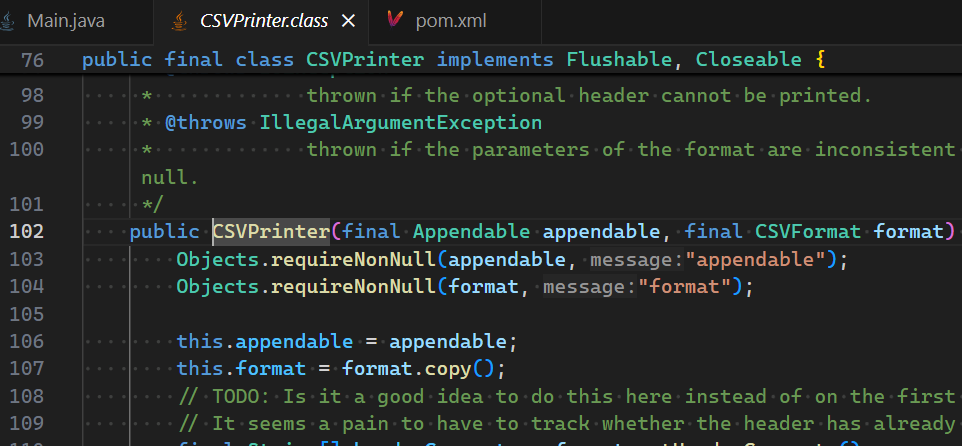Click sticky scroll line number 76
The image size is (962, 446).
click(32, 60)
